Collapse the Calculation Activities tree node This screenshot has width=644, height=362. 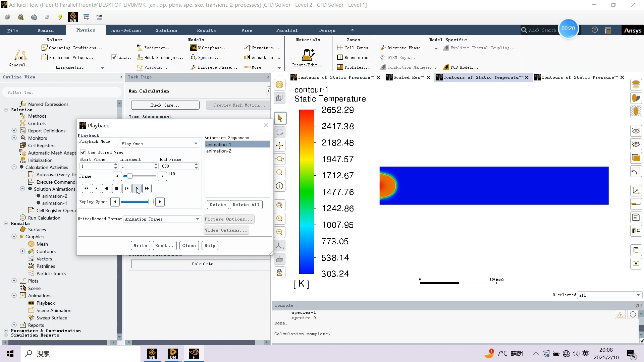click(x=14, y=167)
